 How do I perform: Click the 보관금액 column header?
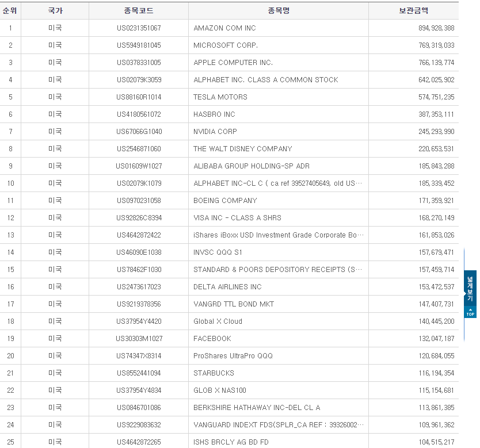coord(413,11)
